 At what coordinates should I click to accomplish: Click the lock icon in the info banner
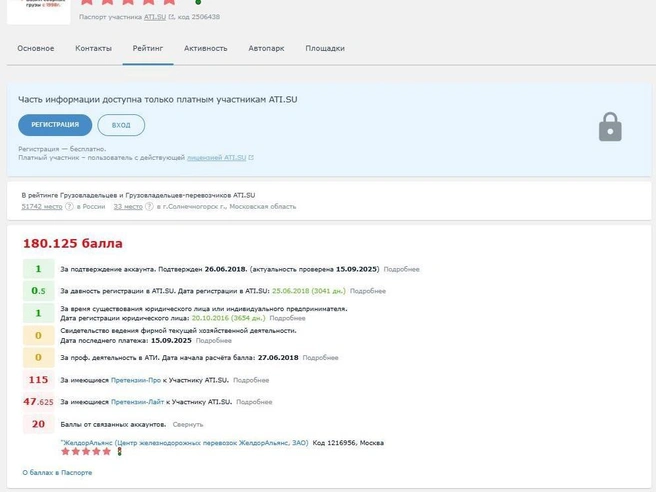point(610,127)
